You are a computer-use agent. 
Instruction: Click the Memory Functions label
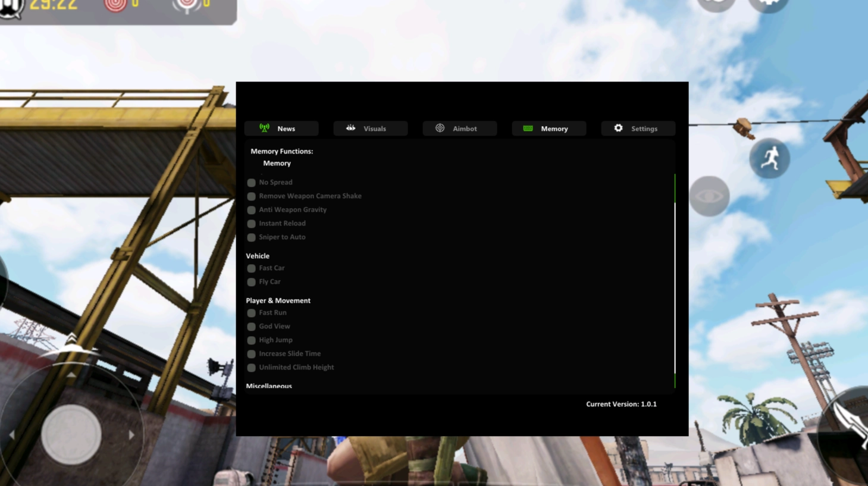tap(281, 151)
